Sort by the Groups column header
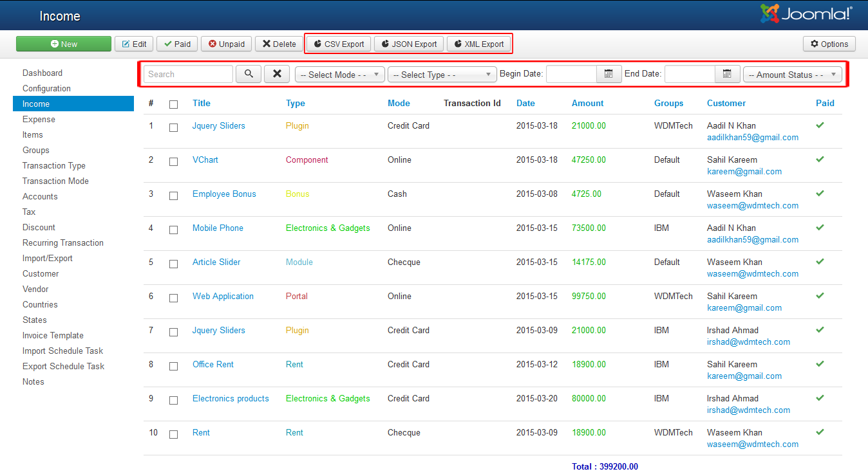This screenshot has width=868, height=476. [669, 103]
